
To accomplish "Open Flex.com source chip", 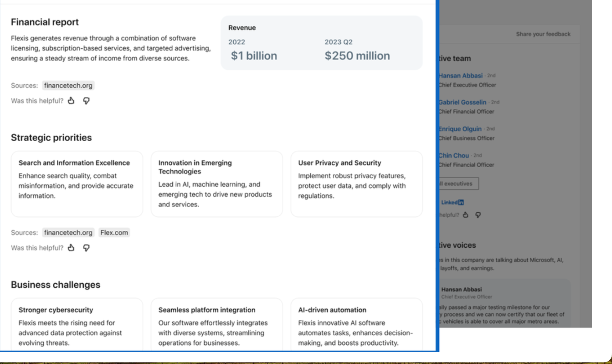I will tap(114, 232).
